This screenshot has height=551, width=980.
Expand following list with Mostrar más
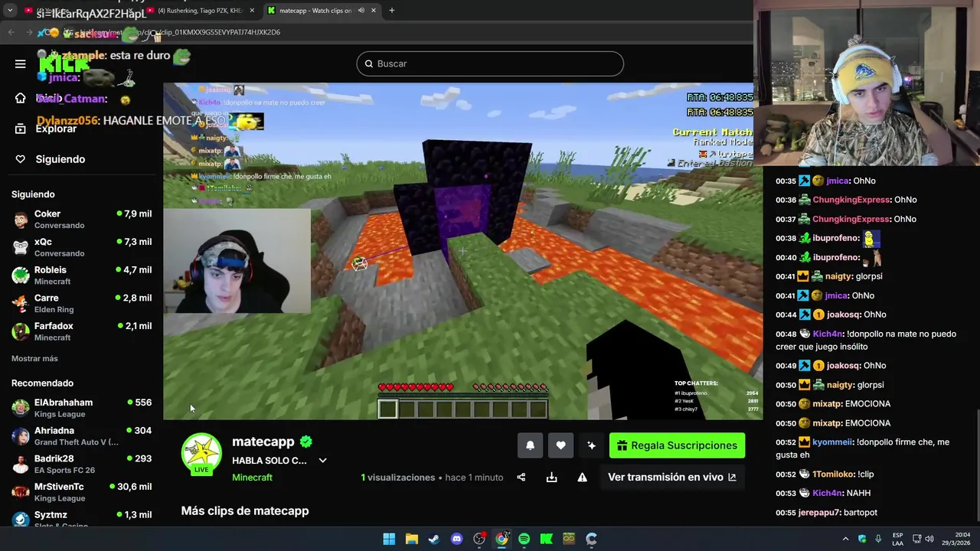pyautogui.click(x=34, y=358)
